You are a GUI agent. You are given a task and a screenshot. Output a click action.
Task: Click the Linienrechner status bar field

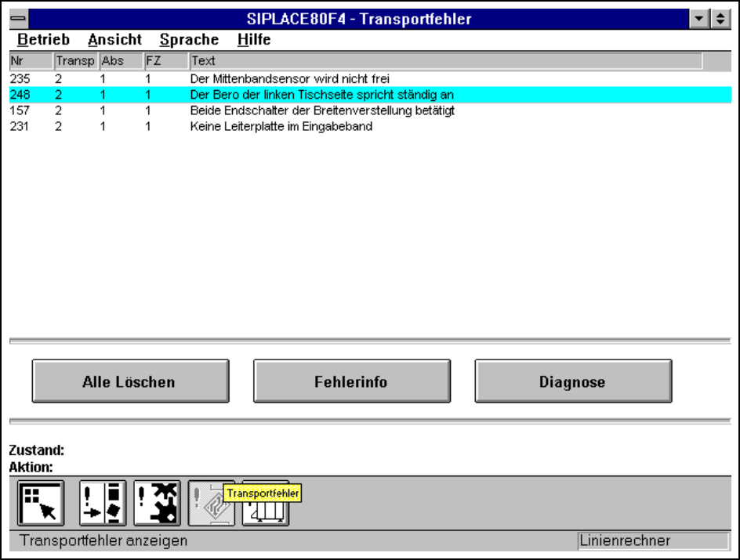point(653,540)
